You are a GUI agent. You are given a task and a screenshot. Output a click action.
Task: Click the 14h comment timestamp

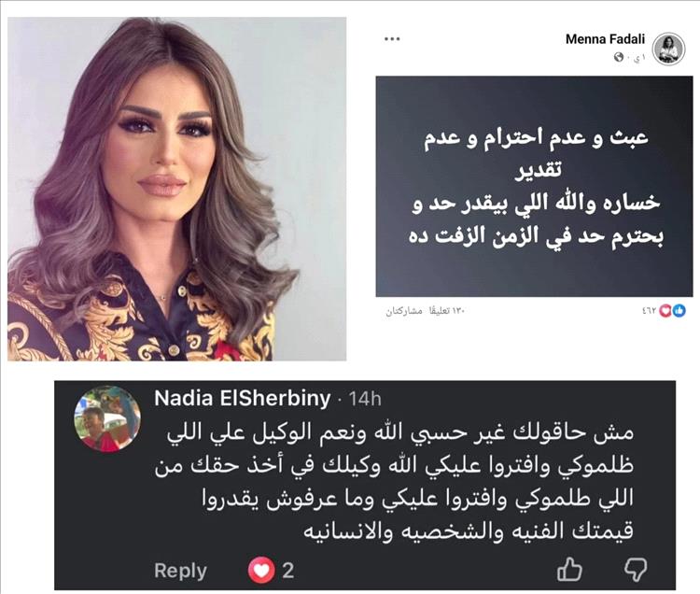(x=365, y=399)
